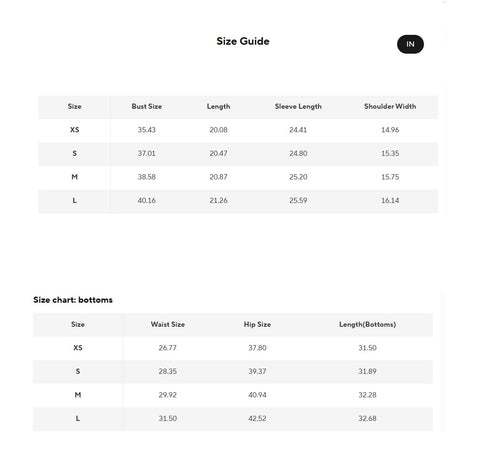Click the Hip Size column header
Viewport: 480px width, 468px height.
257,324
